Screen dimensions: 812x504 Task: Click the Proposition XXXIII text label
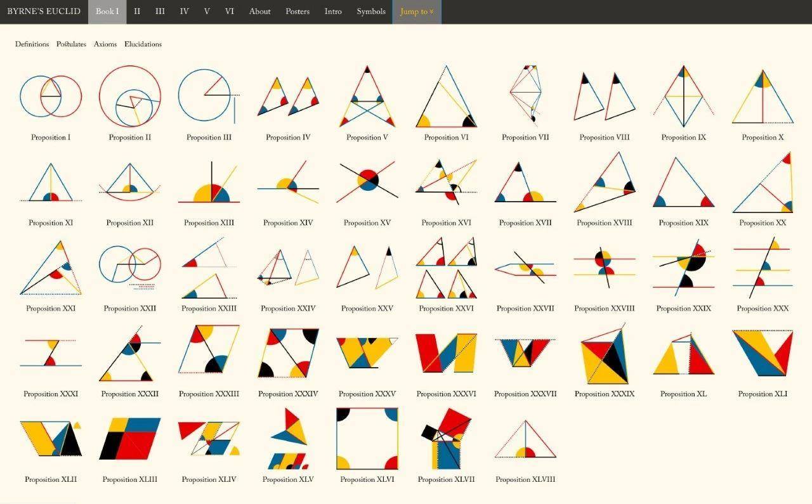tap(209, 394)
